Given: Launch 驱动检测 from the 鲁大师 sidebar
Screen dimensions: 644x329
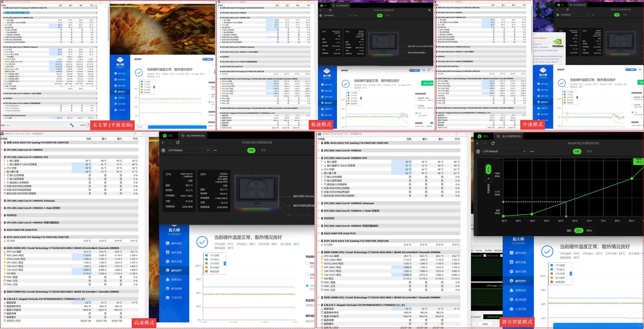Looking at the screenshot, I should [174, 289].
